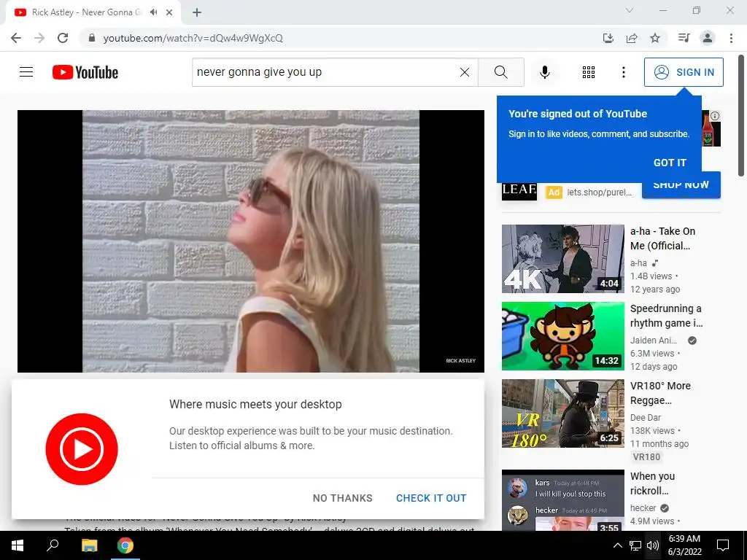Open the media control icon in Chrome toolbar

point(684,38)
